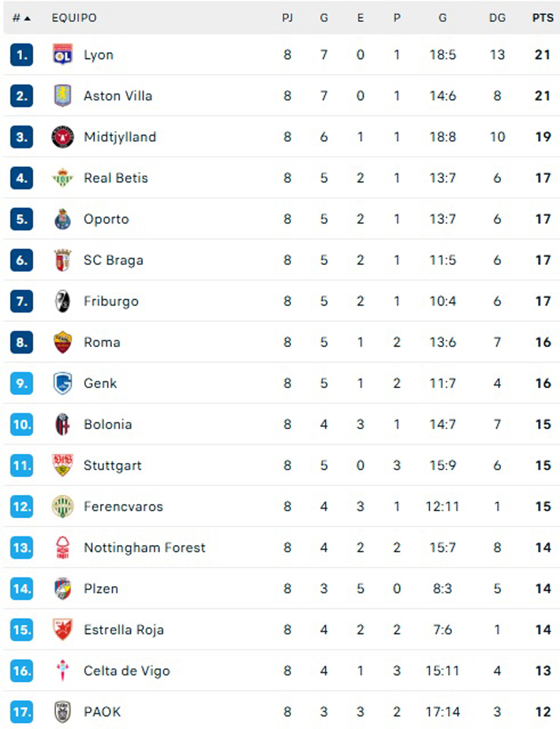This screenshot has width=560, height=729.
Task: Click the EQUIPO column header
Action: click(x=74, y=17)
